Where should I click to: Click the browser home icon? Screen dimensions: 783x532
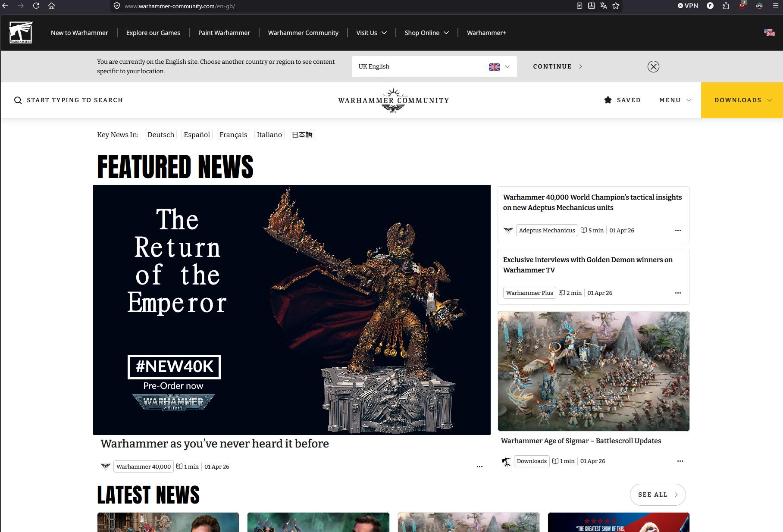pyautogui.click(x=51, y=6)
